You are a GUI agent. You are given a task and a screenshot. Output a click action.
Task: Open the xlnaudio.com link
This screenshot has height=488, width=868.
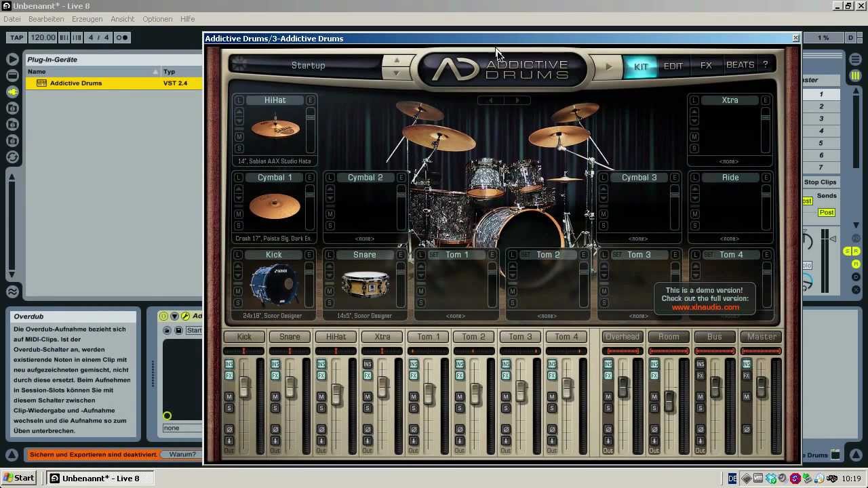pos(705,307)
